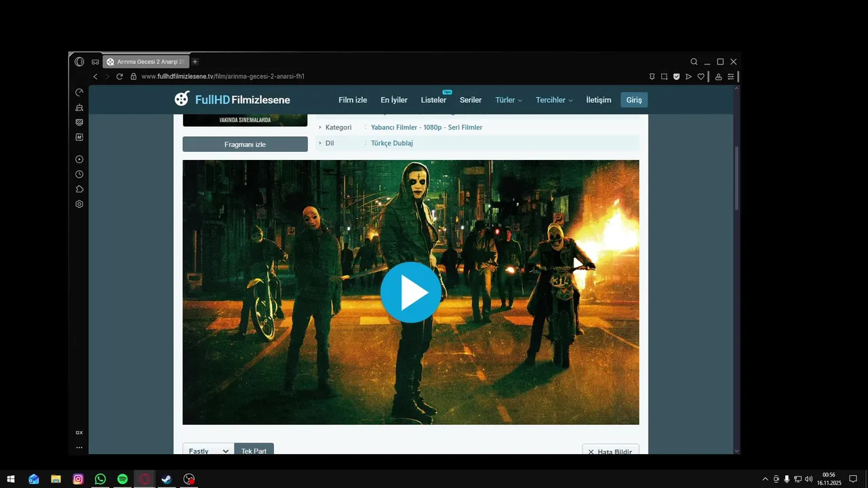Image resolution: width=868 pixels, height=488 pixels.
Task: Open GX Corner gamepad icon
Action: 95,62
